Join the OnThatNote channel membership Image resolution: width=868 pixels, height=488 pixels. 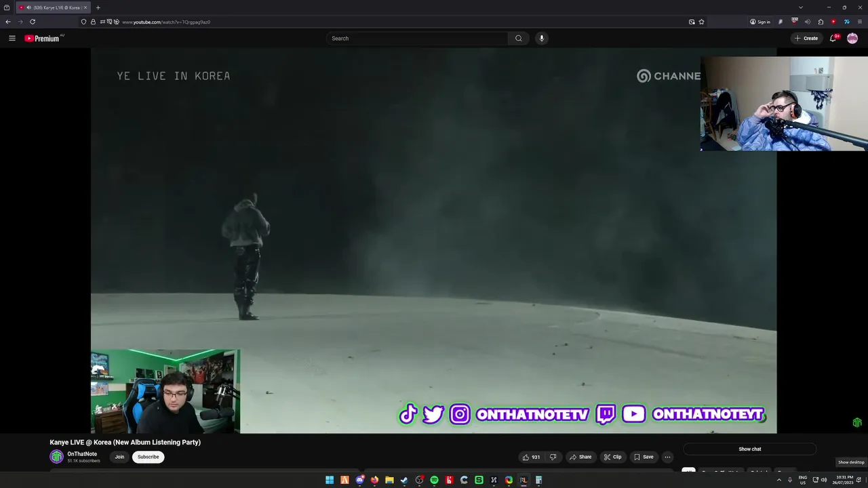[119, 457]
